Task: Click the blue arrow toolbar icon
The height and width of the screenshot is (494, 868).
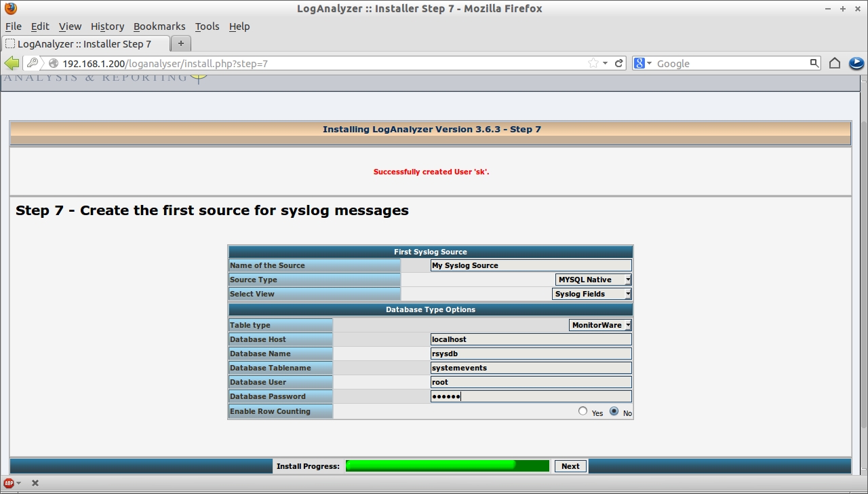Action: coord(856,63)
